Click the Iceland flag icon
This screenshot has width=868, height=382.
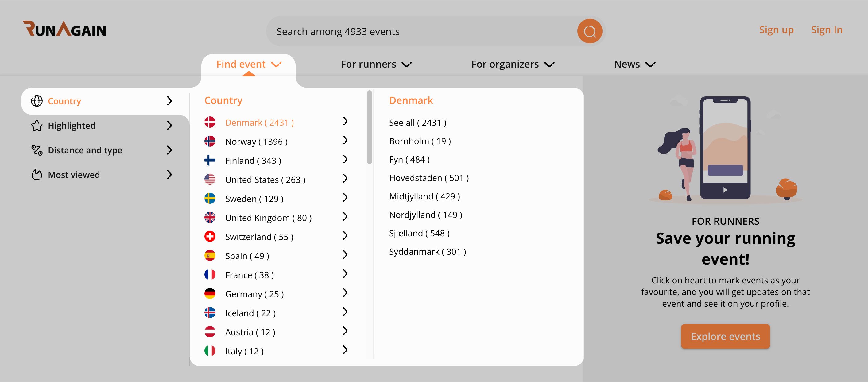[x=210, y=313]
